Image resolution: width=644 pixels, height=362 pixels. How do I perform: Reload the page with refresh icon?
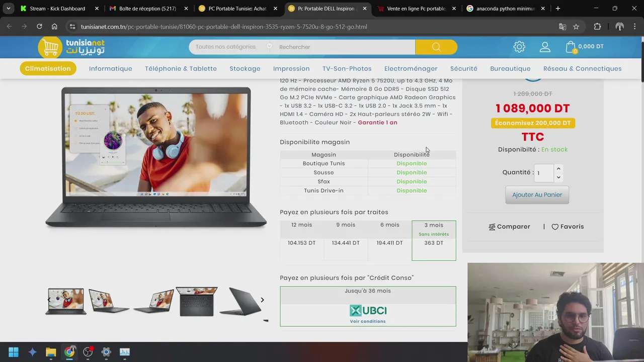click(x=39, y=27)
